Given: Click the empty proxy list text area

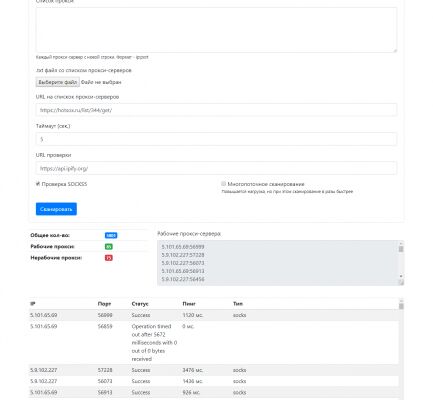Looking at the screenshot, I should pos(216,30).
